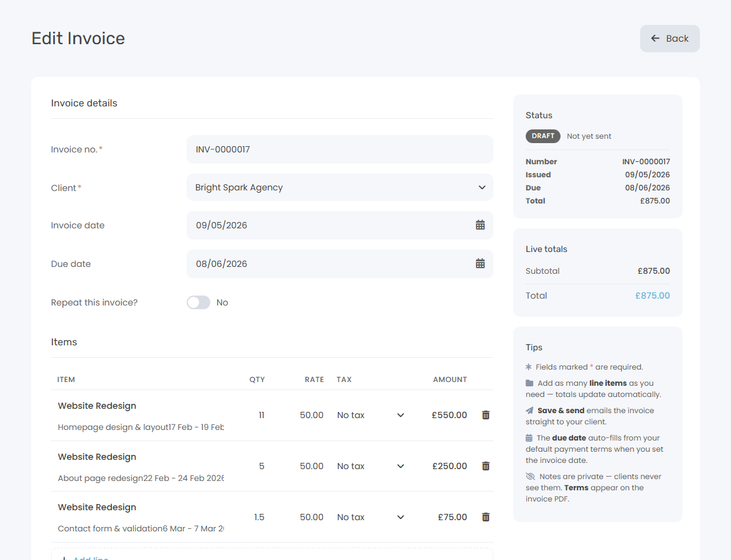
Task: Delete the Contact form & validation line
Action: [485, 517]
